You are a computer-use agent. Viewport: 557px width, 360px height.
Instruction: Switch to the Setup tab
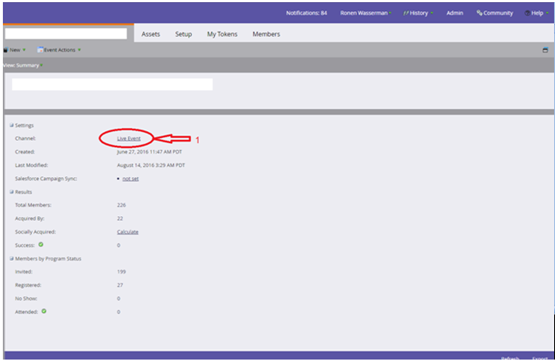point(183,34)
